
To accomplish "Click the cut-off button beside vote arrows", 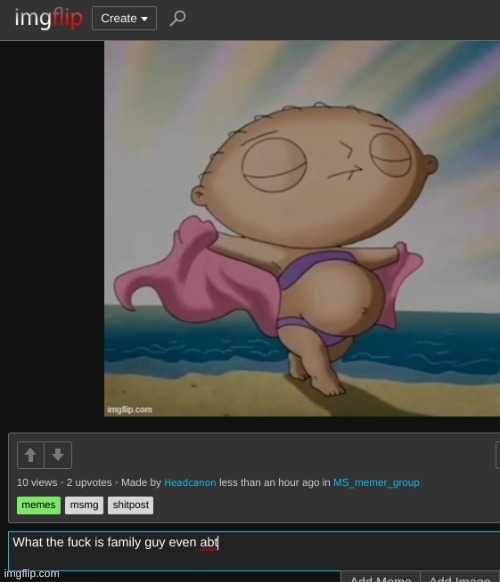I will click(498, 455).
